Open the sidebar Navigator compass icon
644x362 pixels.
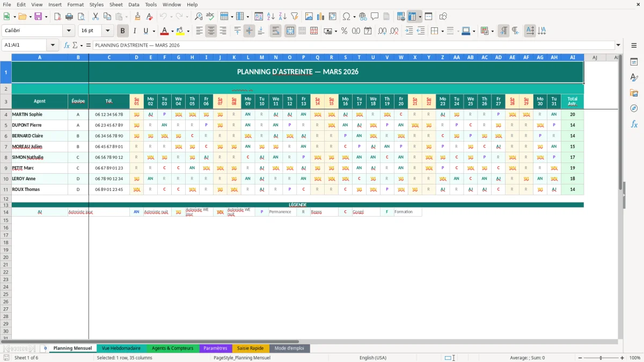coord(634,108)
